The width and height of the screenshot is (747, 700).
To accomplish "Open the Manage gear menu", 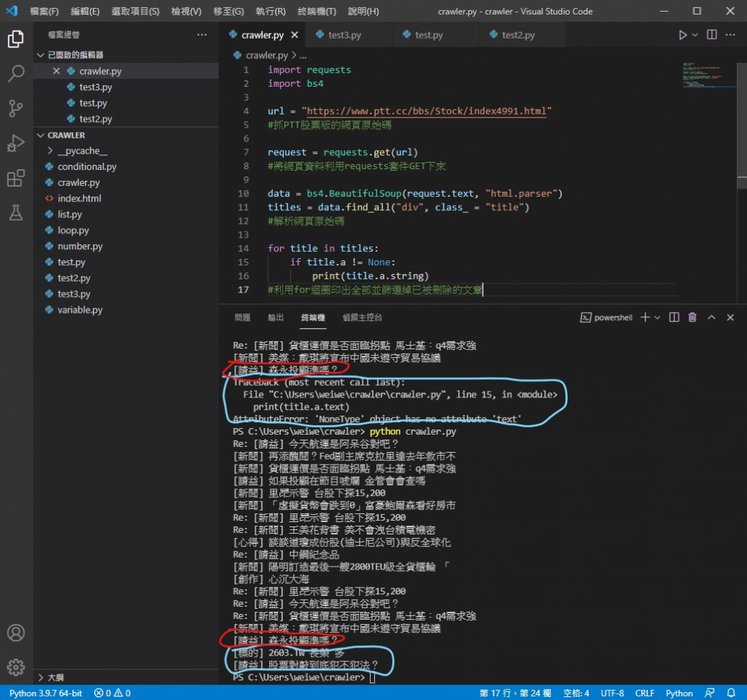I will [x=16, y=667].
